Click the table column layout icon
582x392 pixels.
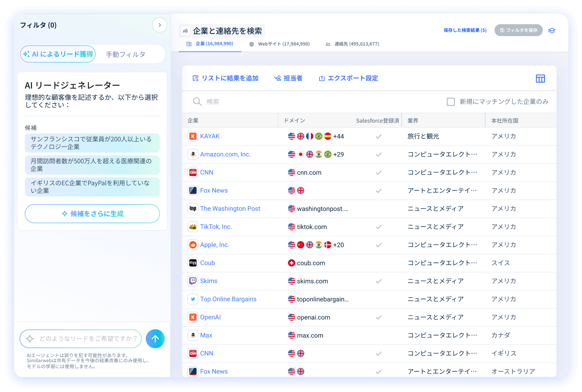pyautogui.click(x=540, y=78)
